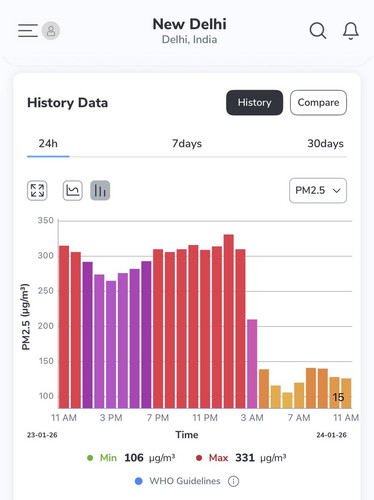Select the tallest red bar at 331
Screen dimensions: 374x500
click(229, 321)
